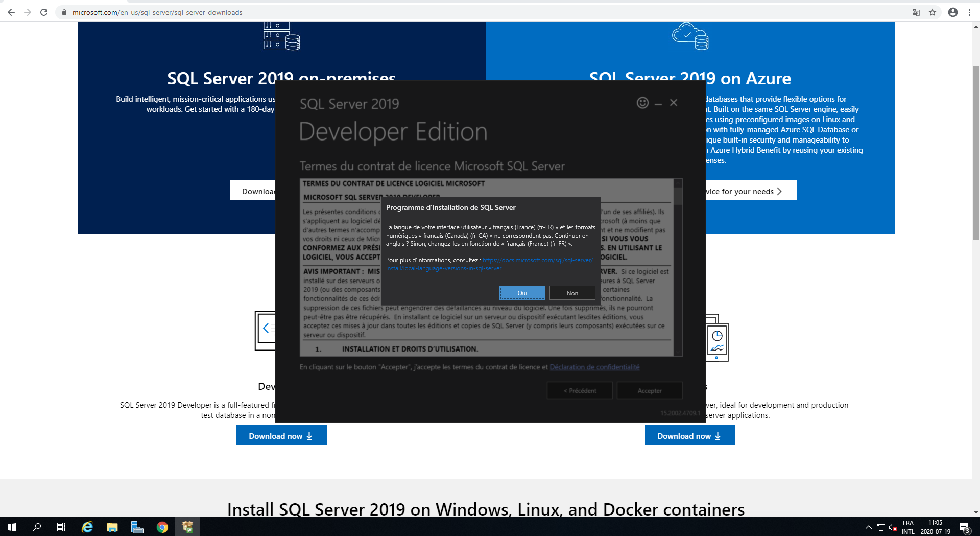
Task: Open the Chrome three-dot menu
Action: click(969, 12)
